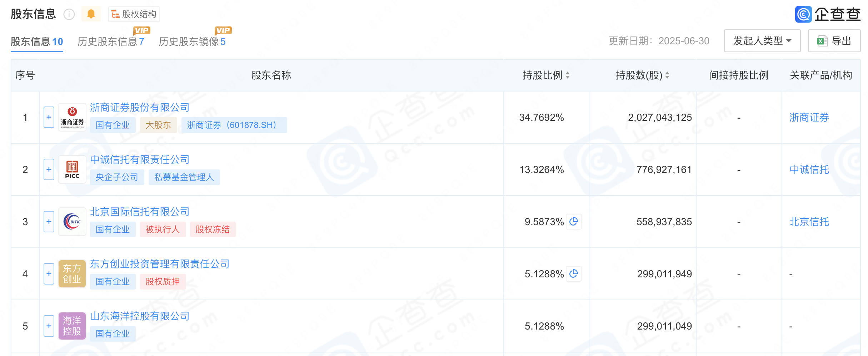Click the 东方创业 square logo icon
Screen dimensions: 868x356
point(72,274)
